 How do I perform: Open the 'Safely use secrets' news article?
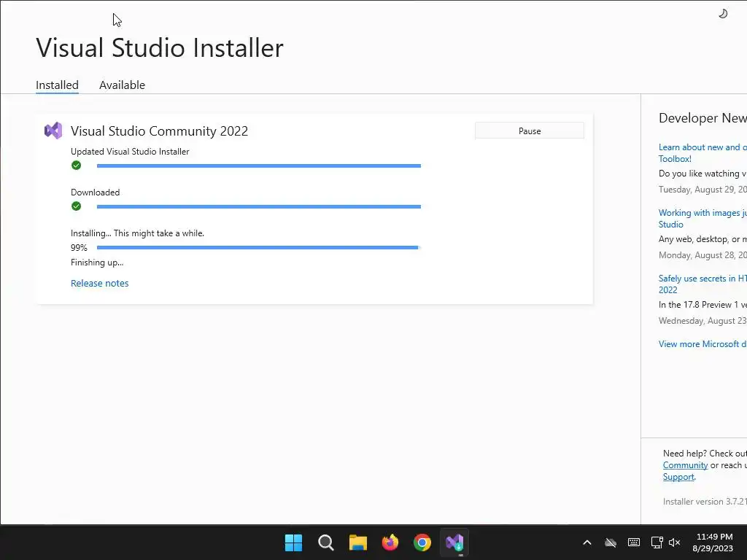coord(703,284)
